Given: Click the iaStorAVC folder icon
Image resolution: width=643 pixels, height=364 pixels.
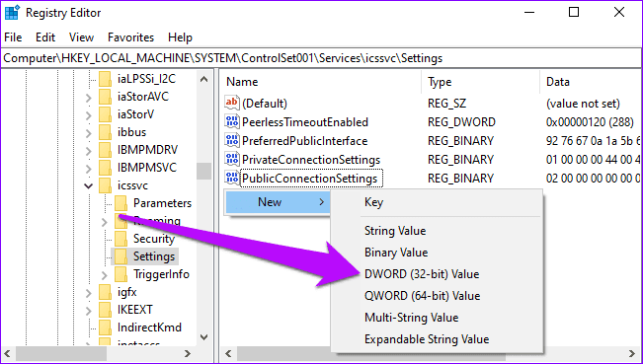Looking at the screenshot, I should pos(105,97).
